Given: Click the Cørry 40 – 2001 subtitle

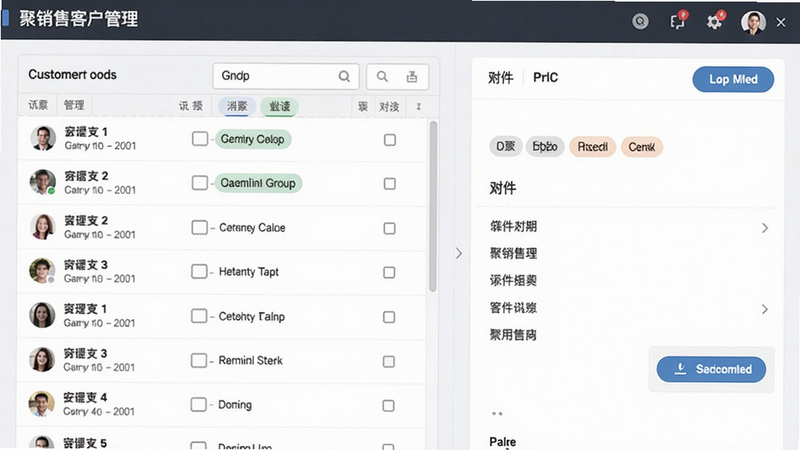Looking at the screenshot, I should (99, 412).
